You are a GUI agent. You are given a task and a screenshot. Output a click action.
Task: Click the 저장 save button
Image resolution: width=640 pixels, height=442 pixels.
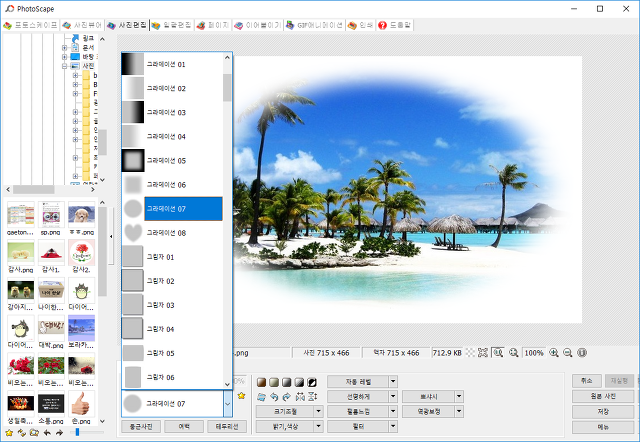pos(603,411)
